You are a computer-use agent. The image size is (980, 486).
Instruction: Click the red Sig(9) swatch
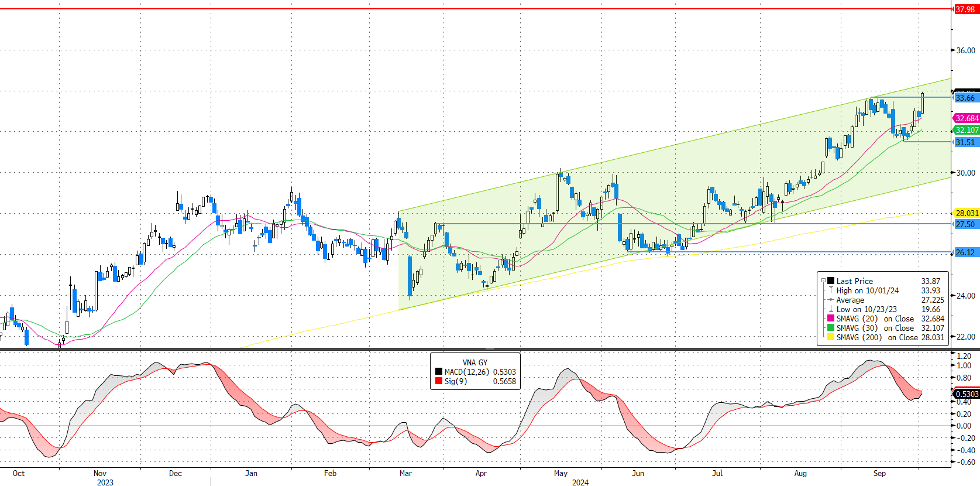[x=438, y=381]
